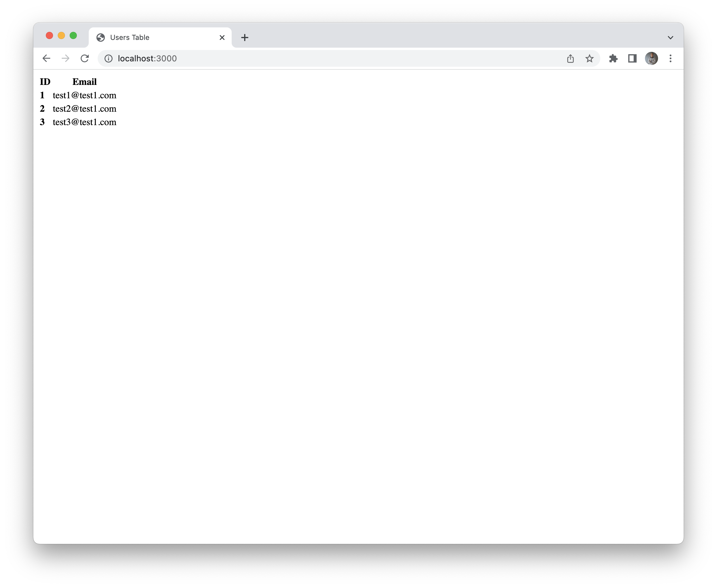The width and height of the screenshot is (717, 588).
Task: Expand the browser tab dropdown arrow
Action: (x=671, y=38)
